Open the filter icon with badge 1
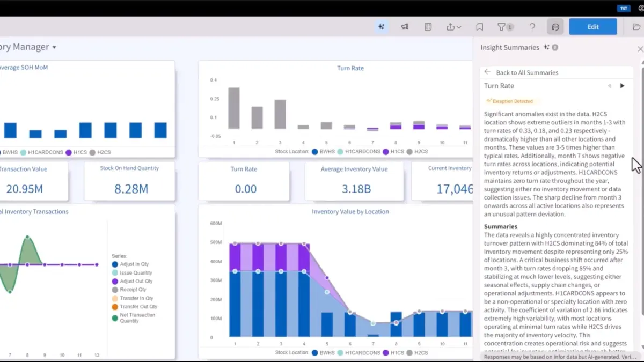Image resolution: width=644 pixels, height=362 pixels. click(505, 27)
